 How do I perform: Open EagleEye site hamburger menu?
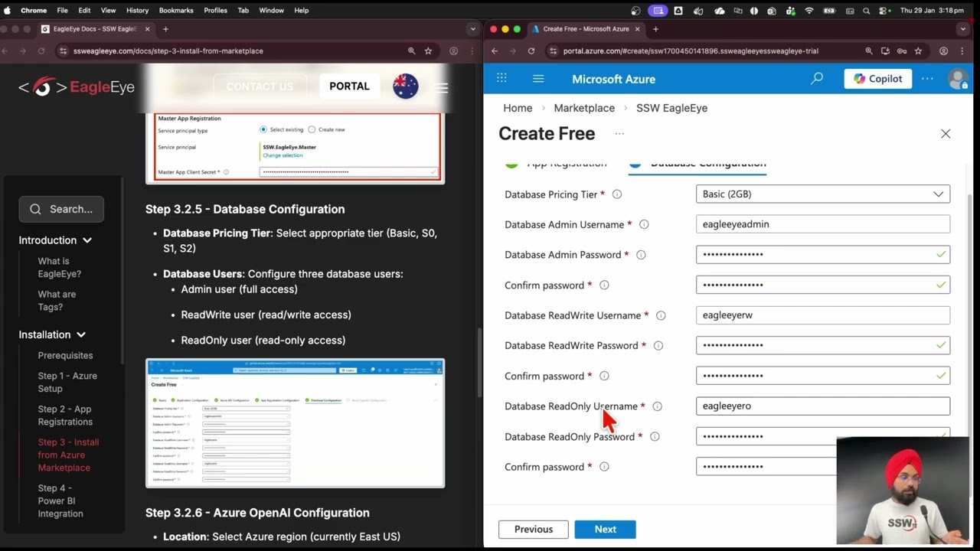442,86
